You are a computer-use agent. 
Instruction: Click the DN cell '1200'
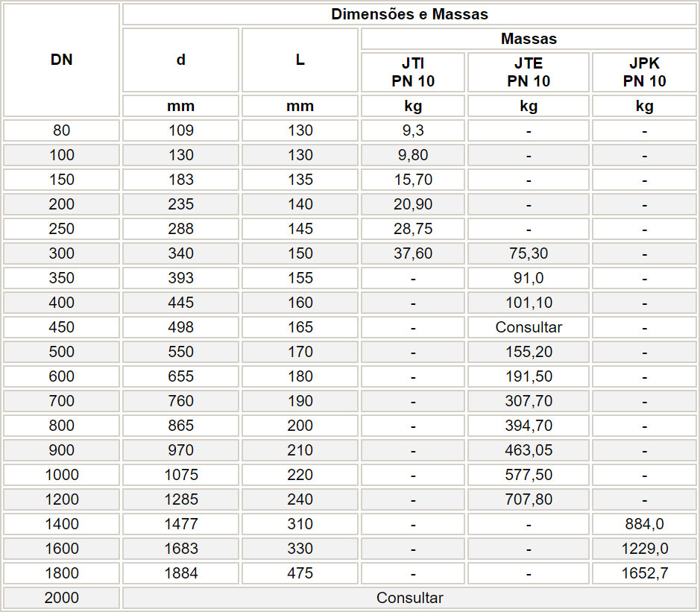coord(62,499)
